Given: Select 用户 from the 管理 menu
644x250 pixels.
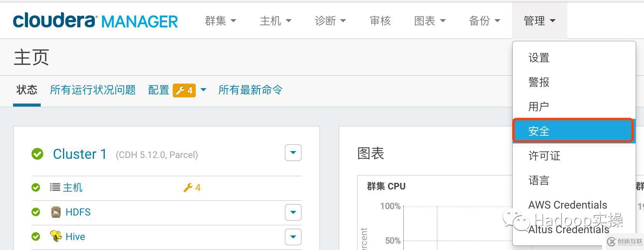Looking at the screenshot, I should click(574, 107).
